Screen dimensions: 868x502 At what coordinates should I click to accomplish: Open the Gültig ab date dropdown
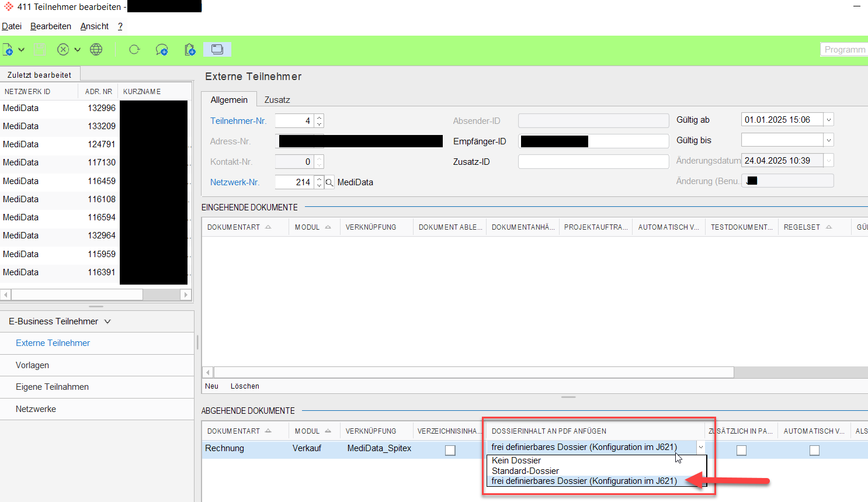(828, 120)
